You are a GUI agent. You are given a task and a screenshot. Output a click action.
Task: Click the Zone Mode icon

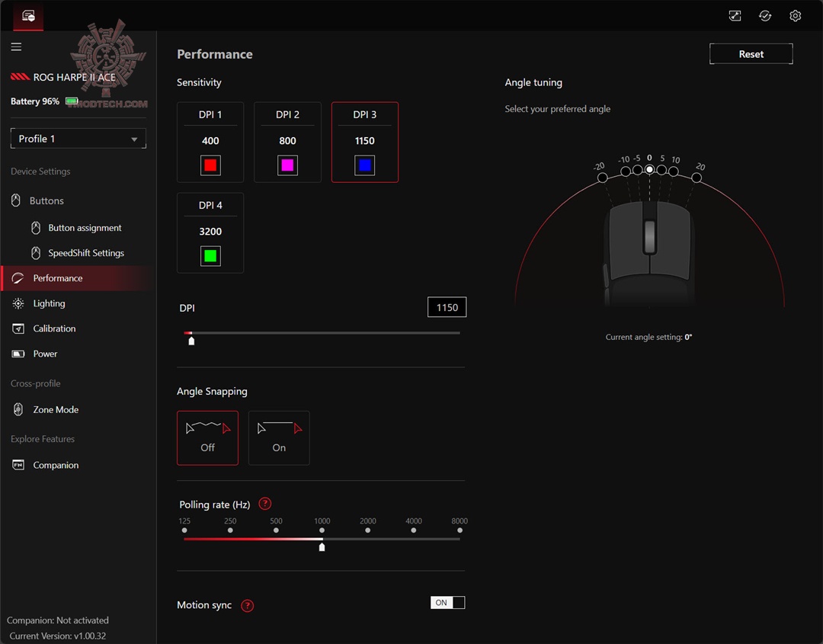click(18, 409)
